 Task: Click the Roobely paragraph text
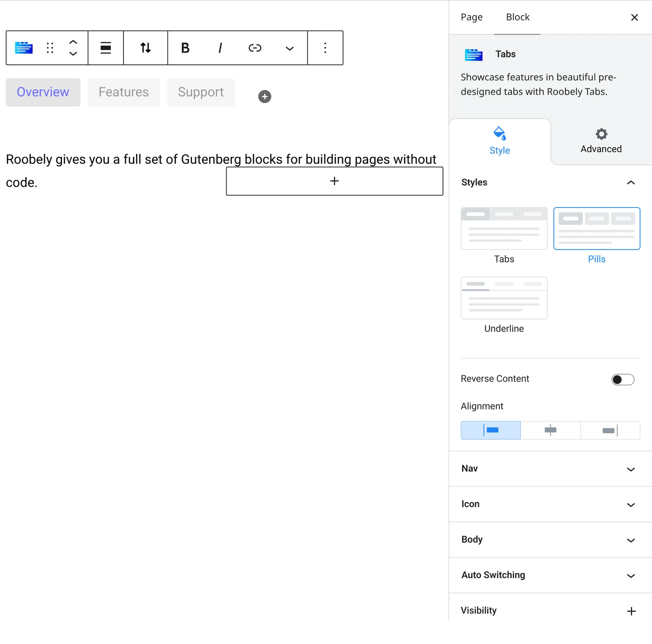221,171
